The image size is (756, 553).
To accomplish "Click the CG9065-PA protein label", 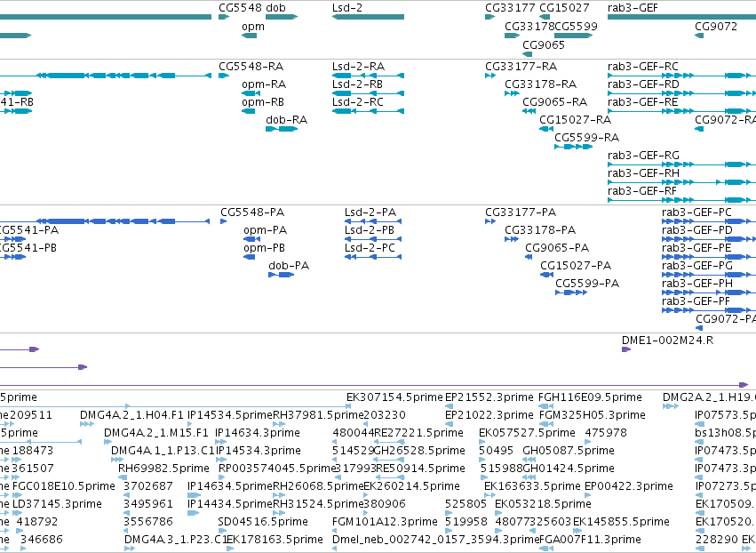I will pos(557,248).
